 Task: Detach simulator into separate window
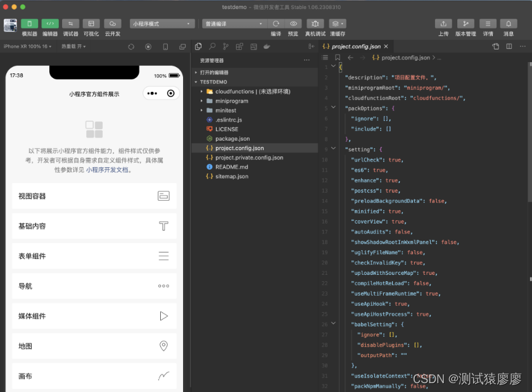point(182,47)
